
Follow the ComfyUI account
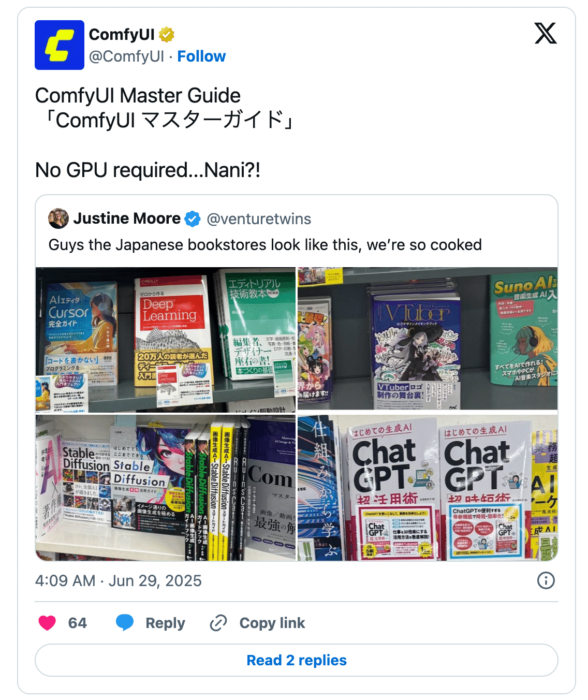point(201,56)
